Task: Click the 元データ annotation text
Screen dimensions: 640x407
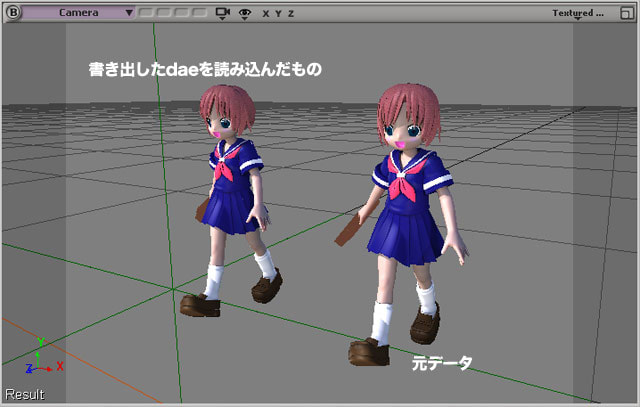Action: (442, 363)
